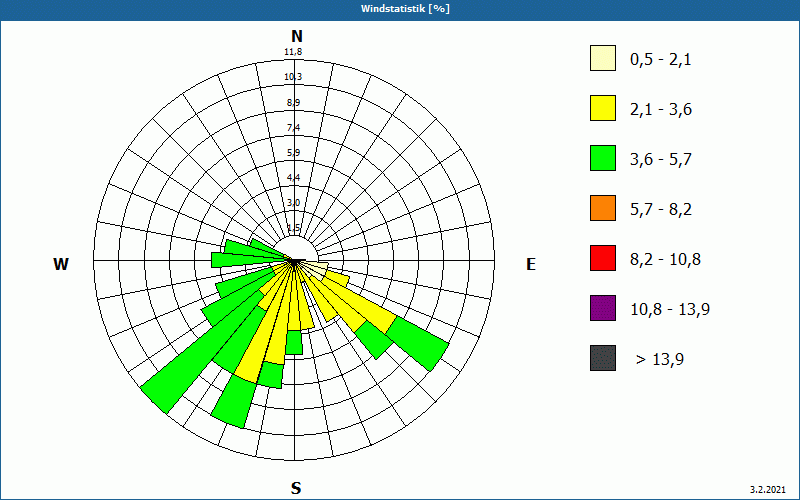The image size is (800, 500).
Task: Click the 3,0 ring value label
Action: pyautogui.click(x=293, y=203)
